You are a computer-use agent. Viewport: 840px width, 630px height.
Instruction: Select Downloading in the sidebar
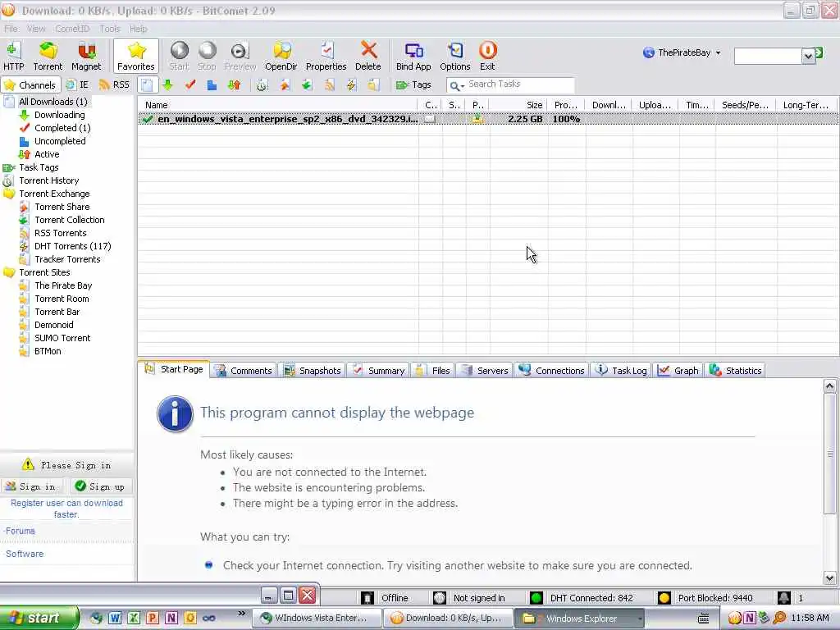[x=59, y=115]
